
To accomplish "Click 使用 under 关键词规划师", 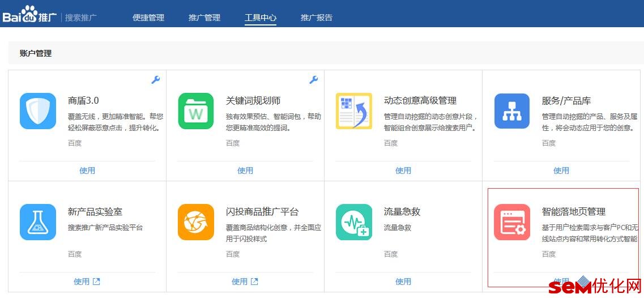I will point(245,171).
